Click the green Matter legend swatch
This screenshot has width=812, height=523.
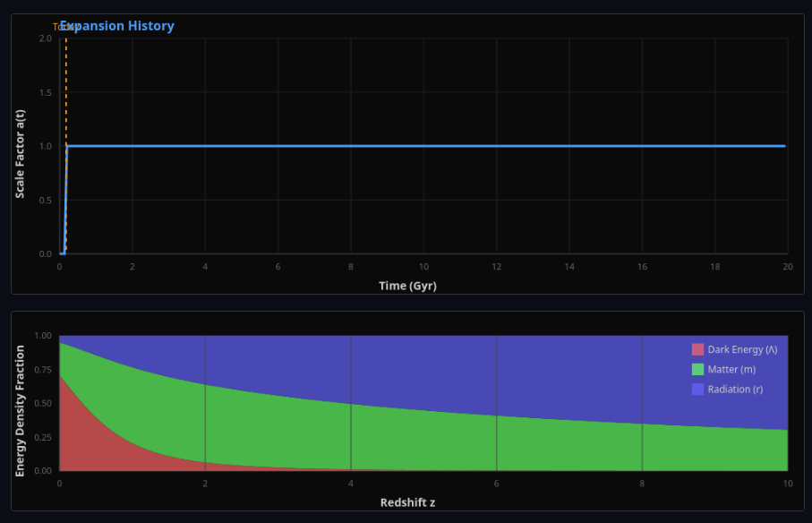(697, 369)
